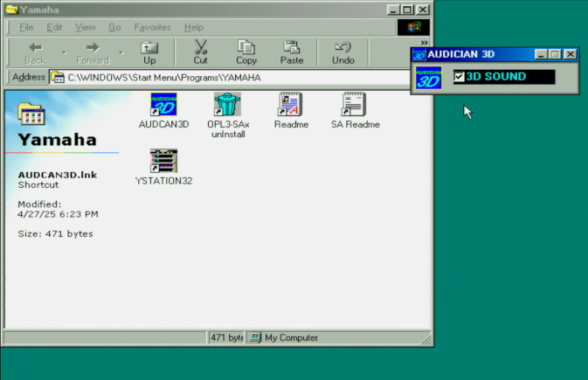Select the Readme shortcut icon
Screen dimensions: 588x380
click(x=290, y=106)
